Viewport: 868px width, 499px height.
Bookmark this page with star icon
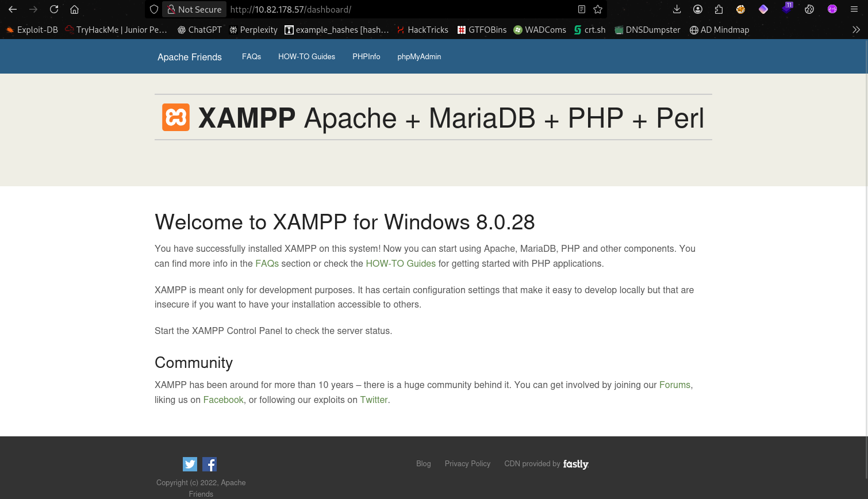[x=598, y=9]
